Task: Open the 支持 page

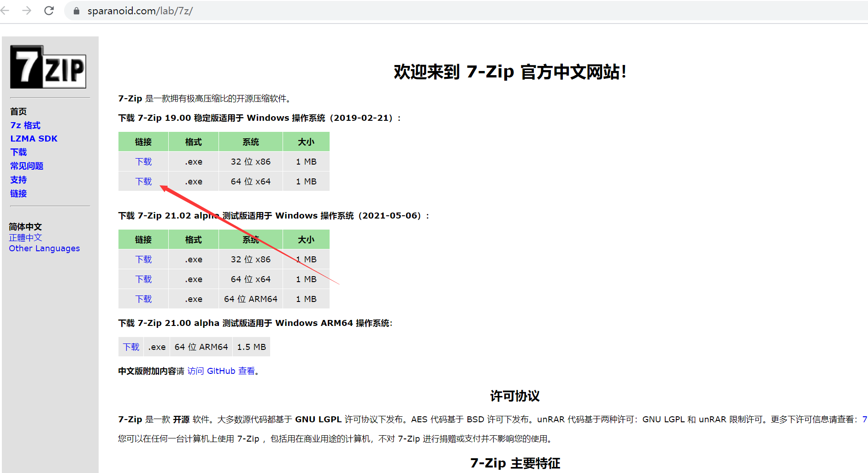Action: point(18,179)
